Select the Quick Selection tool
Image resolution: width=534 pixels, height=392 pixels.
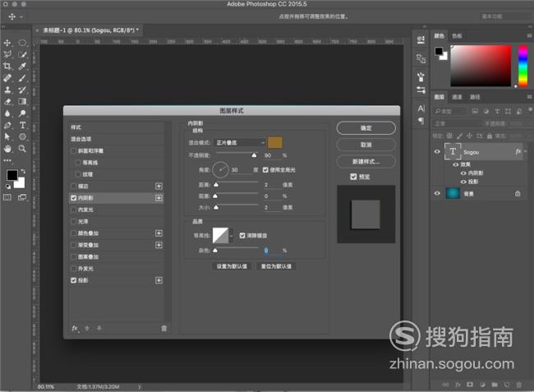[x=22, y=54]
